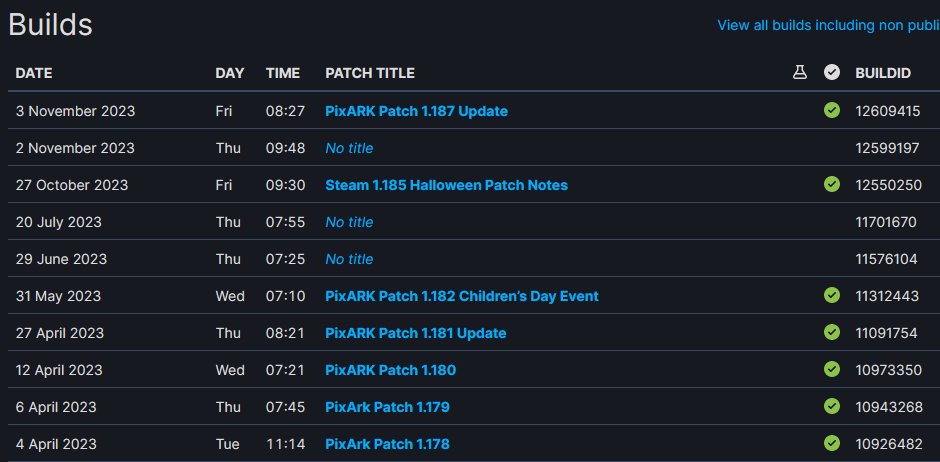
Task: View all builds including non public link
Action: click(x=828, y=25)
